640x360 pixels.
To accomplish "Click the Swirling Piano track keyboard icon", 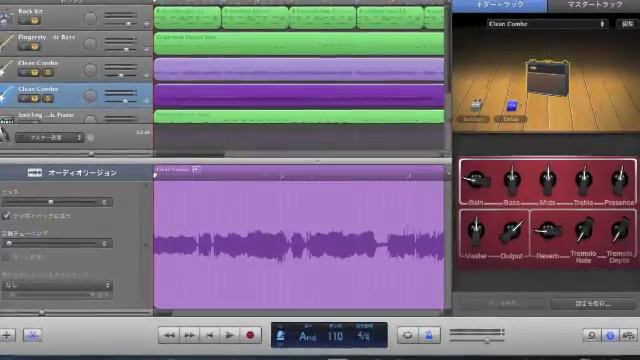I will 7,120.
